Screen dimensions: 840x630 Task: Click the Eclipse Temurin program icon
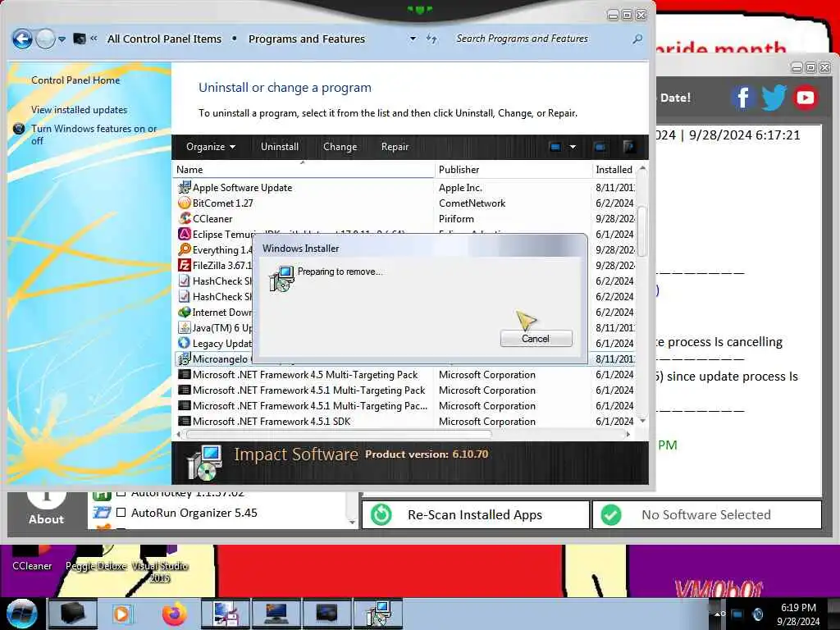click(185, 234)
